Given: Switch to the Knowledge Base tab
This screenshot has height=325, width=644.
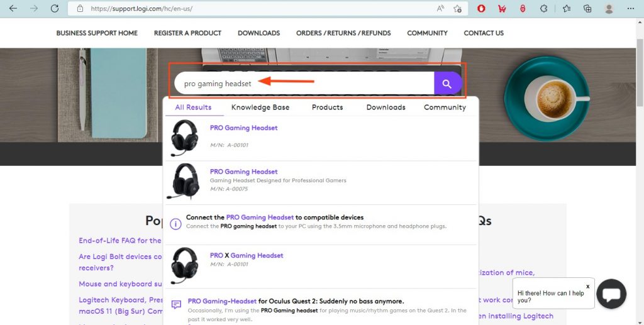Looking at the screenshot, I should [x=260, y=107].
